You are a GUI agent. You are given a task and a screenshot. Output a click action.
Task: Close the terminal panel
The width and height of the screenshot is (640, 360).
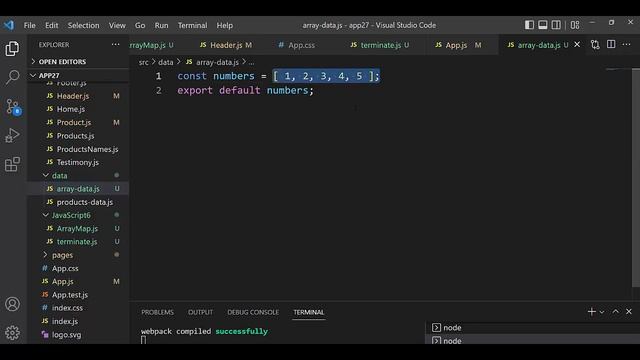coord(629,312)
